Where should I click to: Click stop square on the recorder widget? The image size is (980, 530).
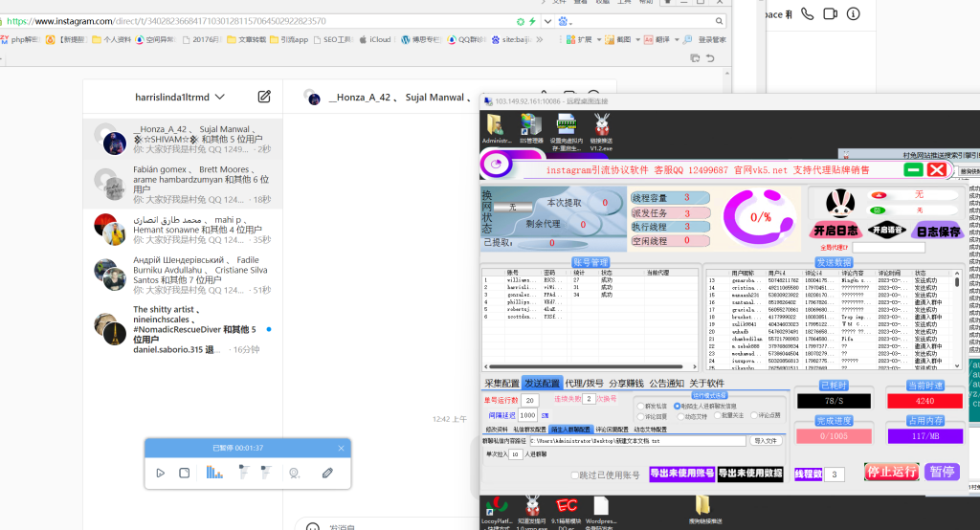pyautogui.click(x=185, y=474)
